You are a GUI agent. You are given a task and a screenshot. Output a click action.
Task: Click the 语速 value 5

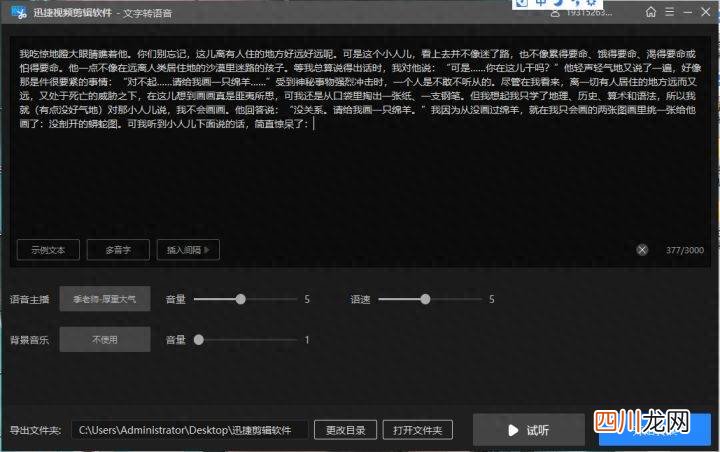click(x=491, y=299)
